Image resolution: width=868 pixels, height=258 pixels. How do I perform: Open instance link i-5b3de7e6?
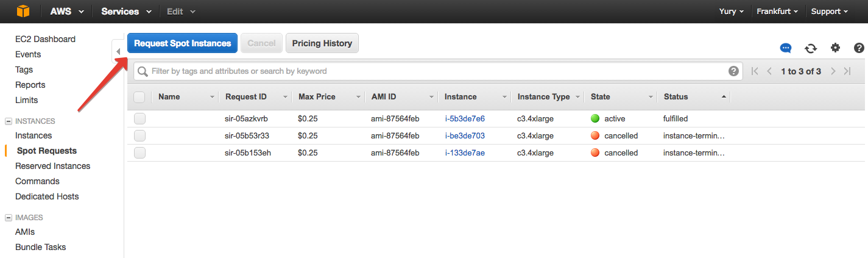click(465, 118)
